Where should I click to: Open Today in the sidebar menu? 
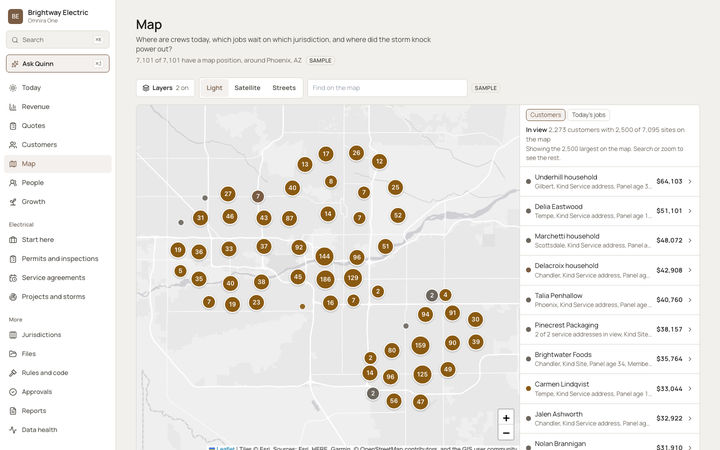tap(58, 88)
